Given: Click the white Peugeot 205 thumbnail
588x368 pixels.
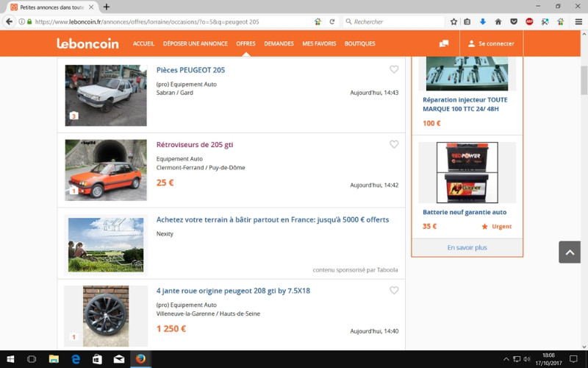Looking at the screenshot, I should [106, 96].
